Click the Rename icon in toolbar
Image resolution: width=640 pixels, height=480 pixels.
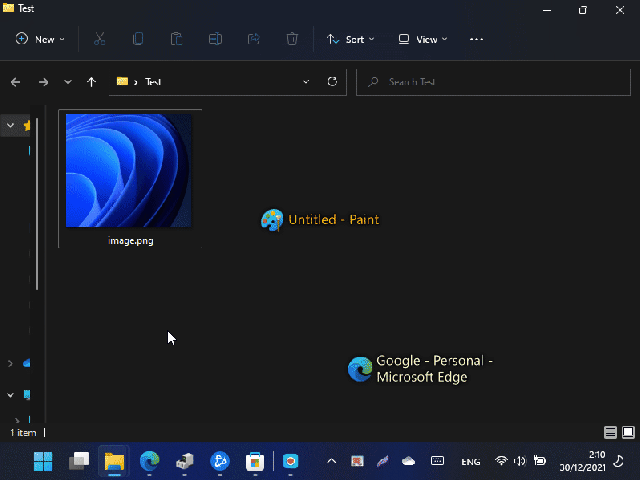coord(215,39)
